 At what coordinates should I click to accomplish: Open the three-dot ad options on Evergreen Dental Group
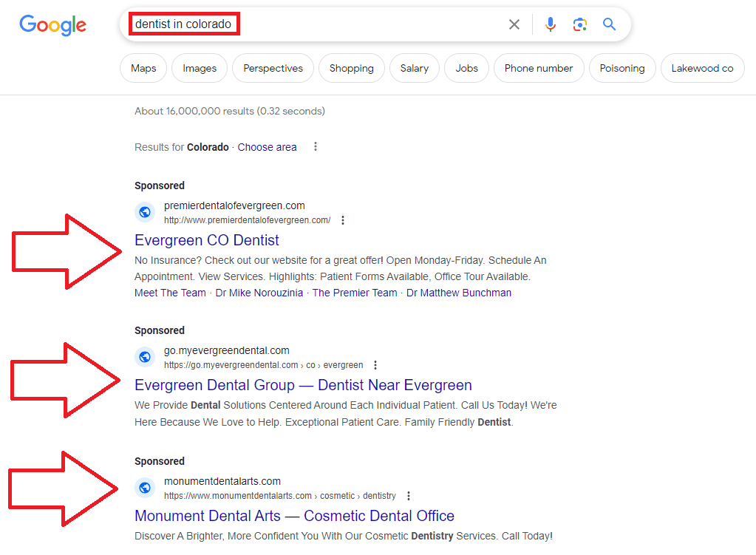(375, 364)
